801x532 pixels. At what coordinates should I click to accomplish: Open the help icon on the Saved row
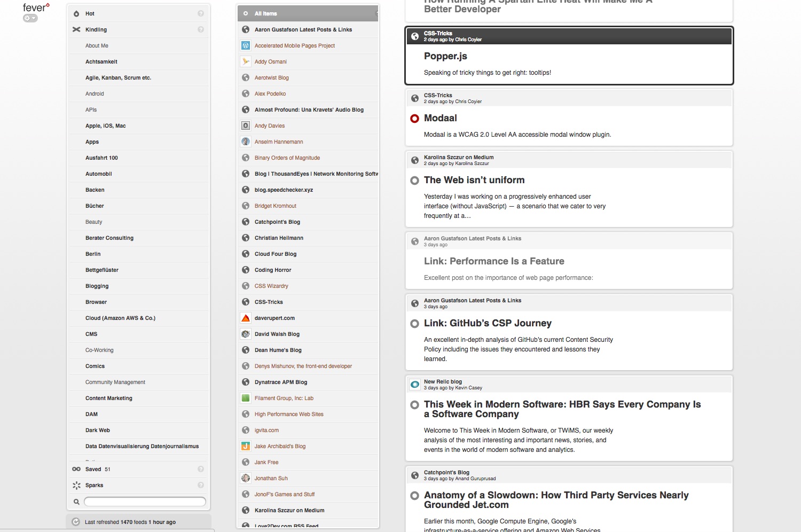point(201,469)
